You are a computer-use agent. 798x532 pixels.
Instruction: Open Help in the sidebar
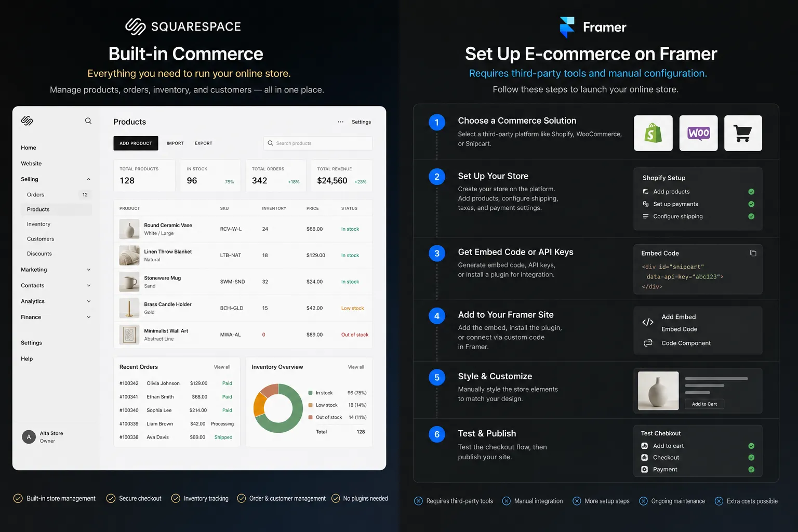click(27, 359)
